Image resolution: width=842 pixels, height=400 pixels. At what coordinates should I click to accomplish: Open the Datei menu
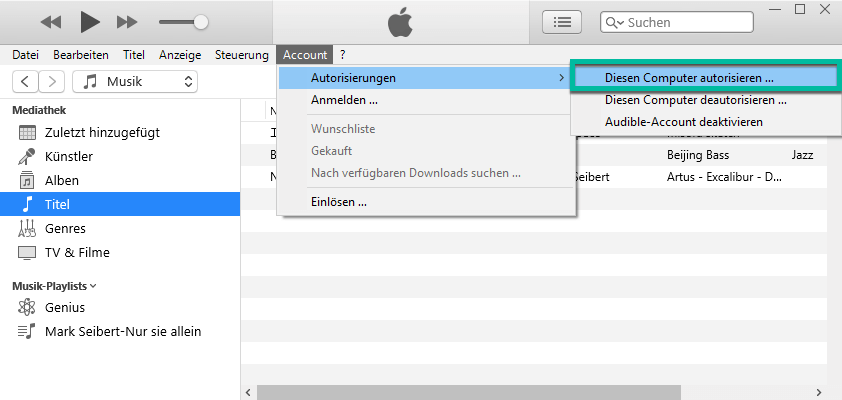coord(26,55)
